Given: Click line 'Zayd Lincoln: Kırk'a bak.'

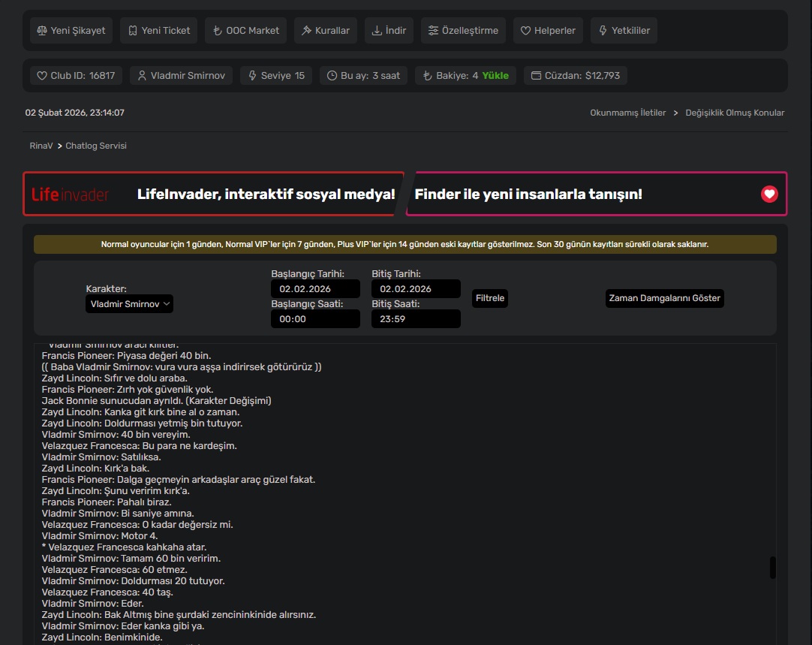Looking at the screenshot, I should [95, 469].
